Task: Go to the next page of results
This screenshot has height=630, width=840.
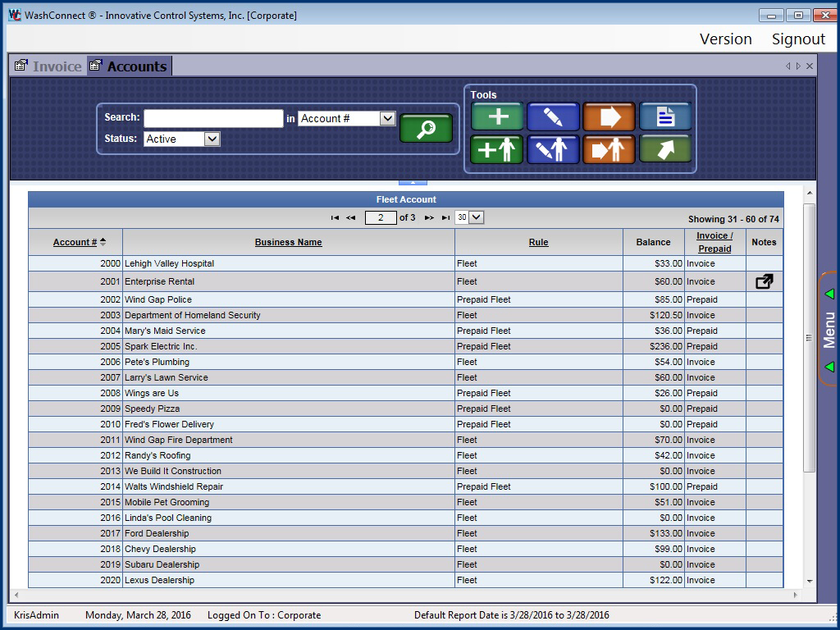Action: [x=428, y=217]
